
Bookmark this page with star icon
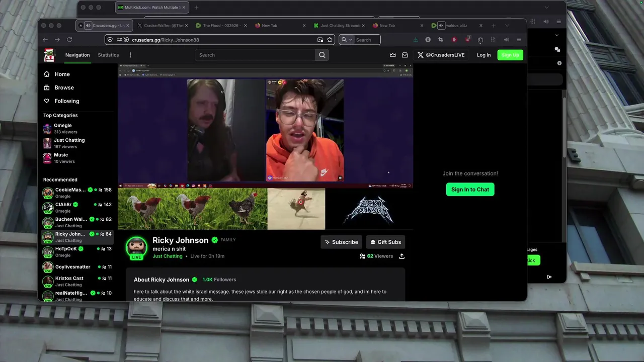(330, 40)
